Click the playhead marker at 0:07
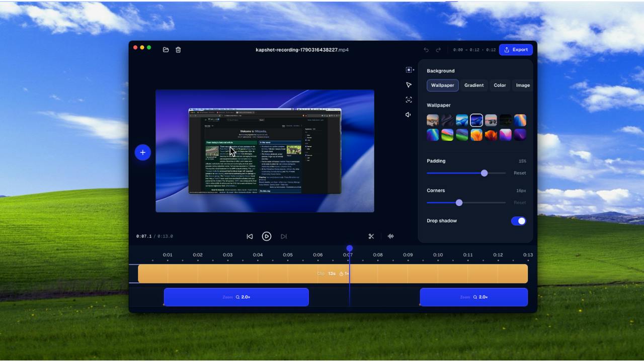 pos(350,248)
